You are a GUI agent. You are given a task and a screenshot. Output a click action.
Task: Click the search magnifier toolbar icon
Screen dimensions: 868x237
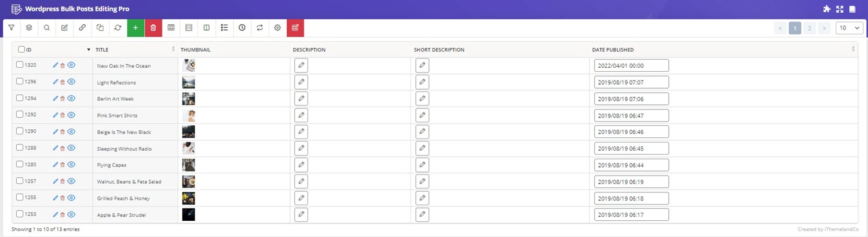(x=47, y=28)
